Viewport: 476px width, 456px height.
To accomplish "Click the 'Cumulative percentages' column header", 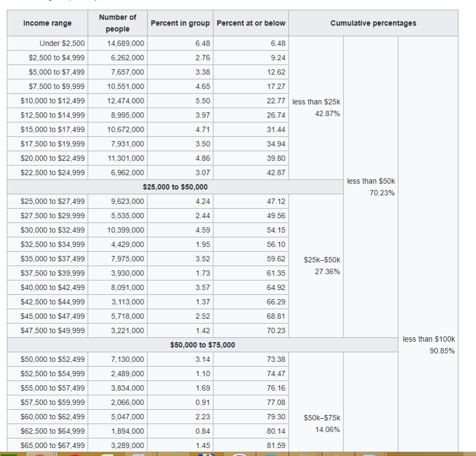I will 373,23.
